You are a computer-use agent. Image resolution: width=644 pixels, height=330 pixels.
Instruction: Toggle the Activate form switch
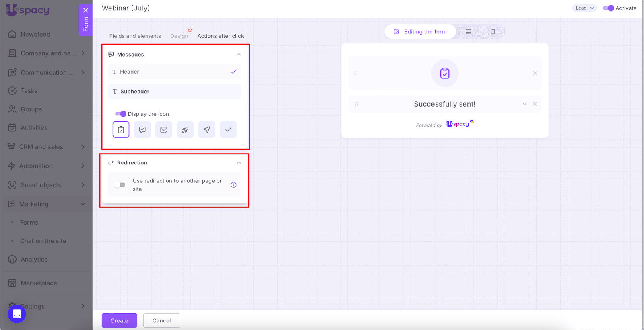click(x=608, y=8)
